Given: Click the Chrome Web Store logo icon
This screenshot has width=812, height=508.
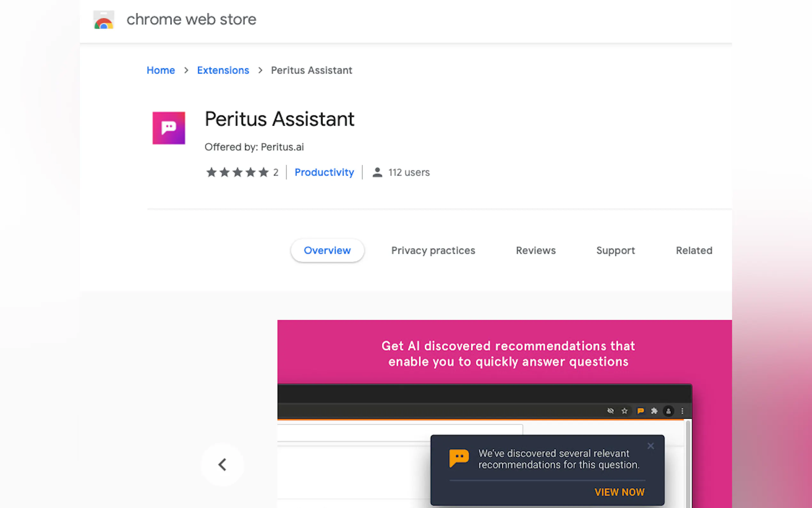Looking at the screenshot, I should pyautogui.click(x=104, y=20).
